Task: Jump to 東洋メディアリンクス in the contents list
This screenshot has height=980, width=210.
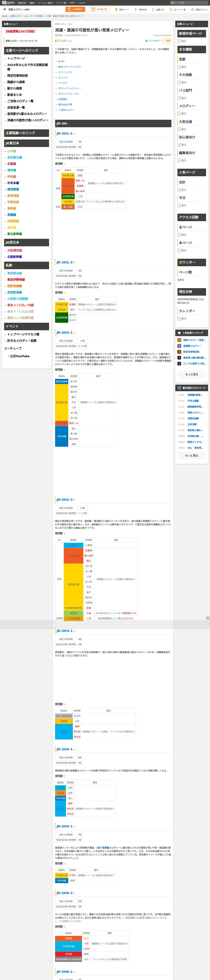Action: tap(69, 67)
